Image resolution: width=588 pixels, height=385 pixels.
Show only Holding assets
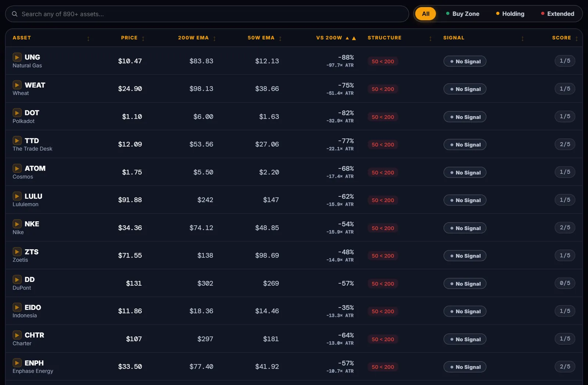pyautogui.click(x=510, y=14)
